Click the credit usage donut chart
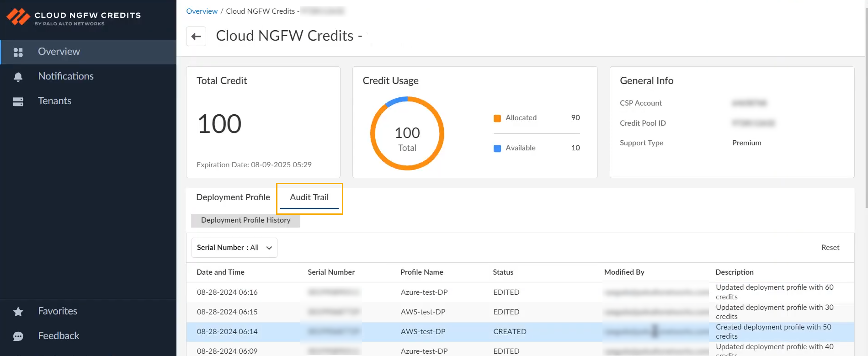This screenshot has height=356, width=868. click(x=407, y=133)
